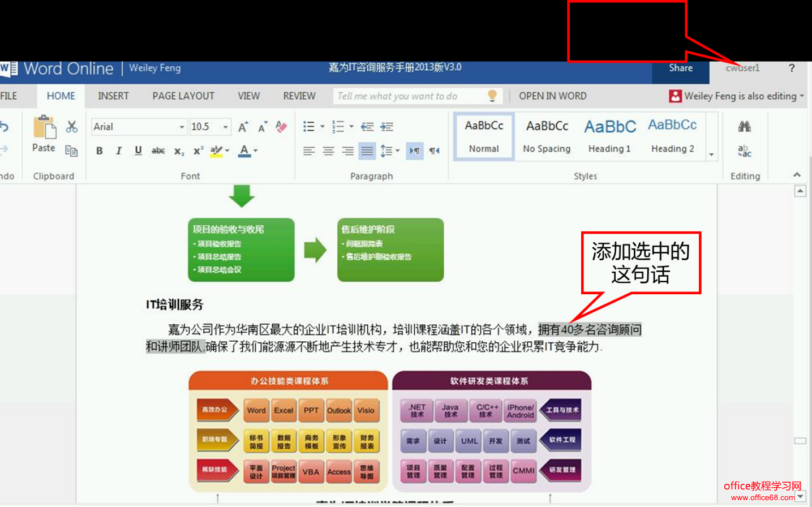Center the paragraph text
The image size is (812, 507).
pyautogui.click(x=328, y=151)
